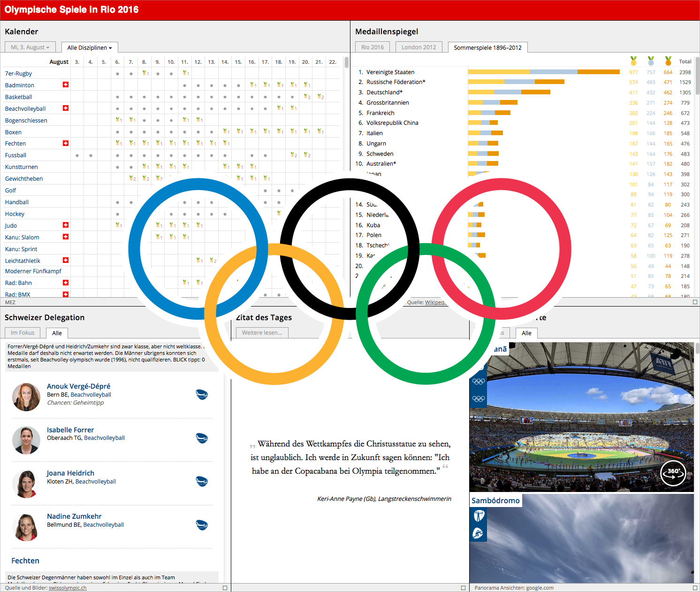Expand the Medaillenspiegel panel via its corner square
The height and width of the screenshot is (592, 700).
695,302
